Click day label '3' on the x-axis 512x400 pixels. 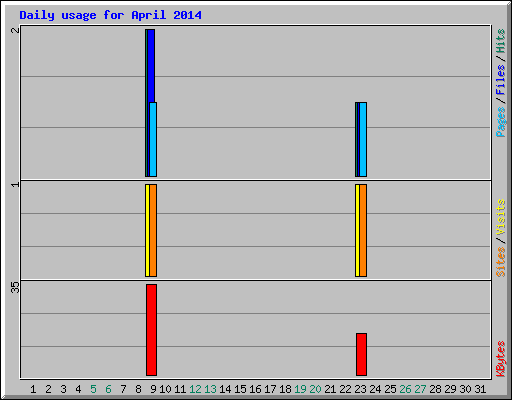click(63, 389)
